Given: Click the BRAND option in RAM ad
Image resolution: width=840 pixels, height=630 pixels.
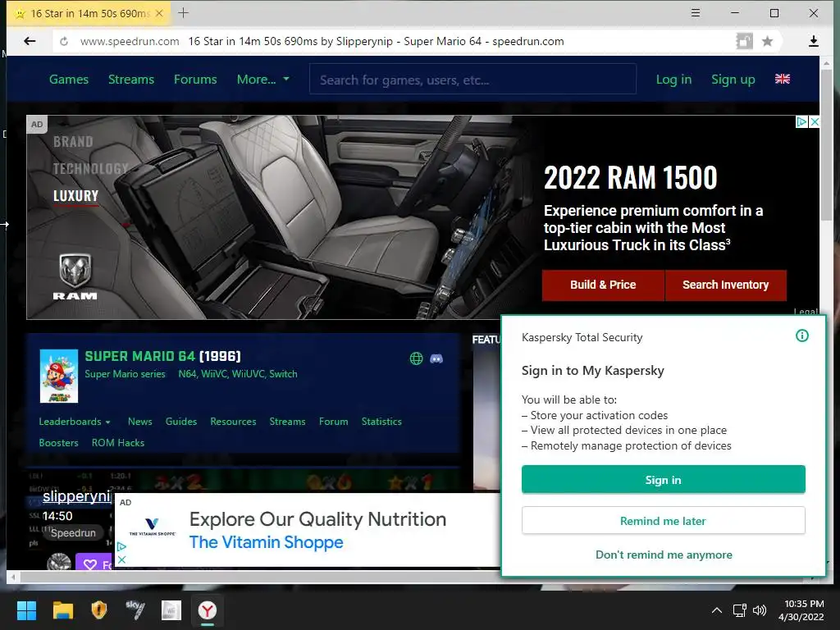Looking at the screenshot, I should click(x=73, y=142).
